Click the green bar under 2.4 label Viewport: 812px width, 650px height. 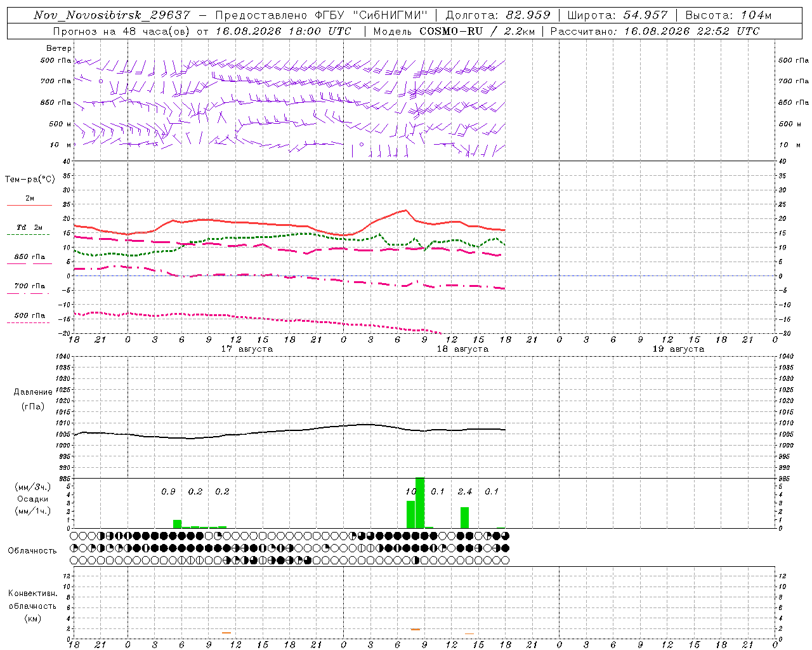[x=465, y=517]
